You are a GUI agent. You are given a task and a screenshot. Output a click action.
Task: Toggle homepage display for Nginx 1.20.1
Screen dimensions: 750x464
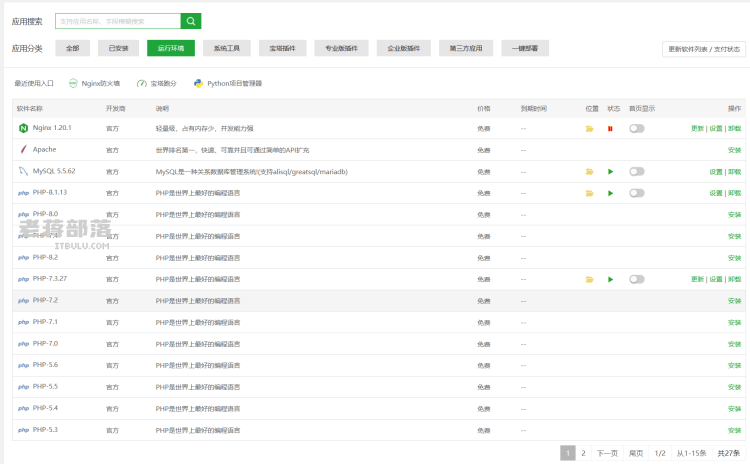[x=637, y=129]
